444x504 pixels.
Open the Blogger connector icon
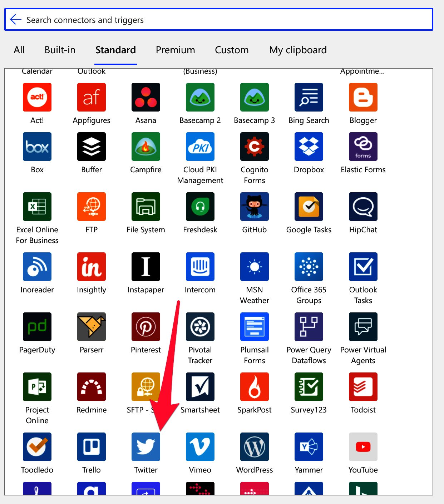[363, 97]
